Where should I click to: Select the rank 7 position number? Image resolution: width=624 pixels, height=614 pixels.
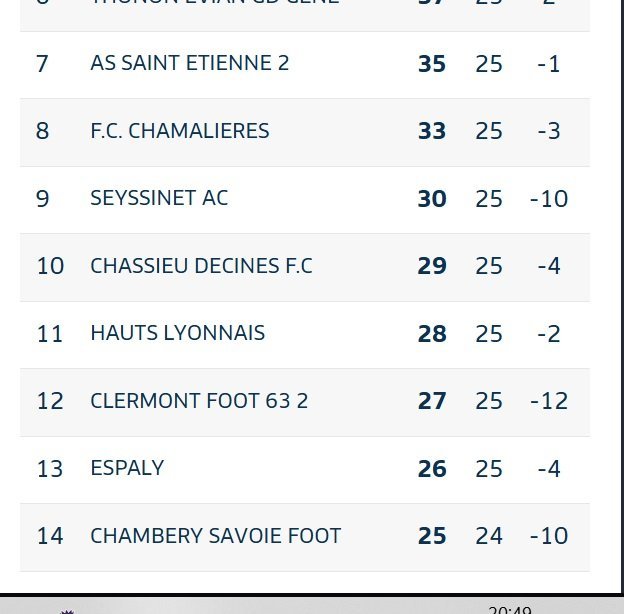[x=42, y=64]
